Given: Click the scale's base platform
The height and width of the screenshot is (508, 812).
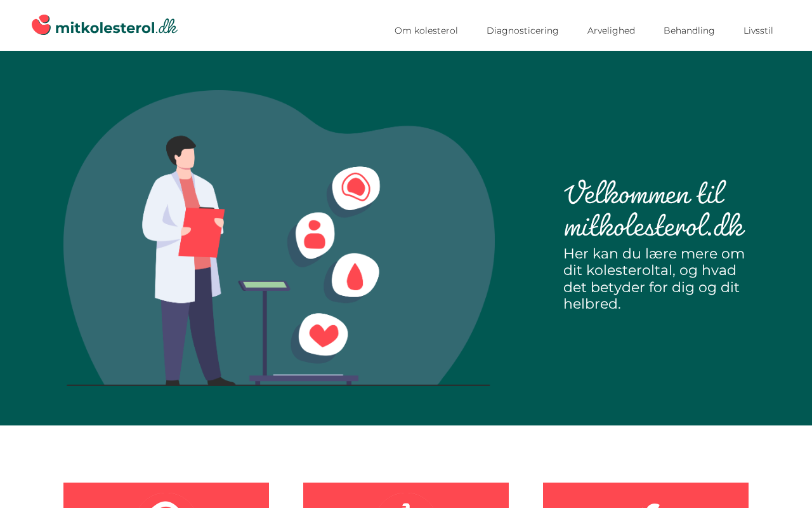Looking at the screenshot, I should (304, 378).
